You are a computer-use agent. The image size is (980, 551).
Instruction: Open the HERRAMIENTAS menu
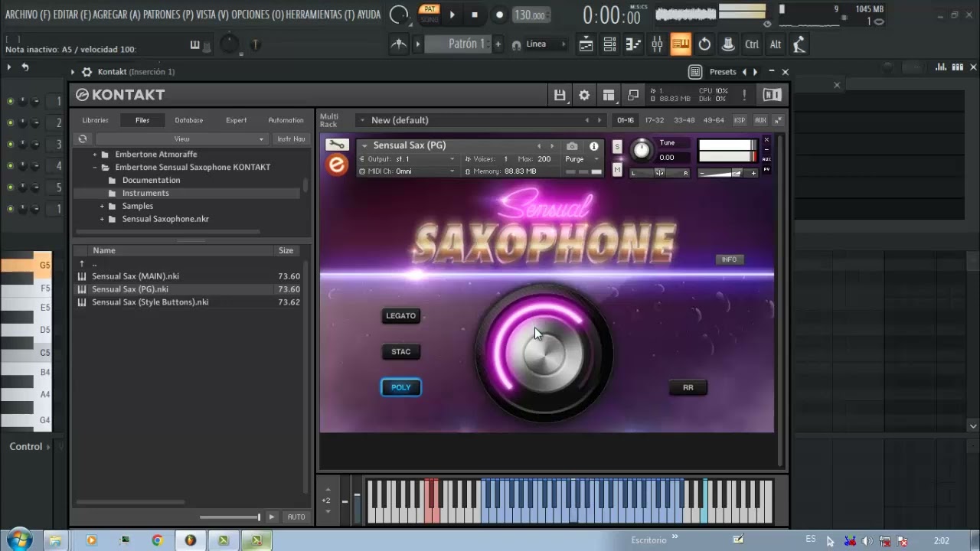(x=320, y=15)
